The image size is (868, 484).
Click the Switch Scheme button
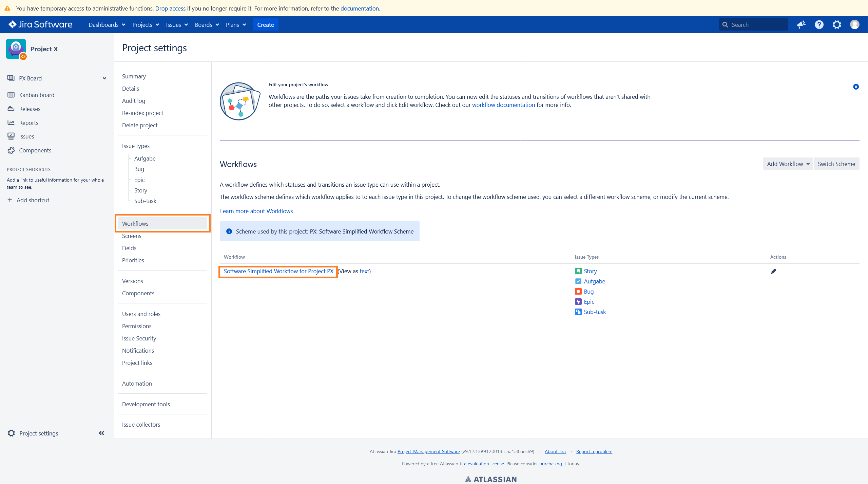836,164
